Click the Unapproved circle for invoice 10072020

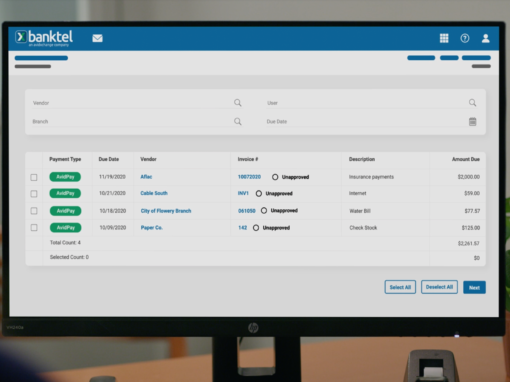coord(275,177)
